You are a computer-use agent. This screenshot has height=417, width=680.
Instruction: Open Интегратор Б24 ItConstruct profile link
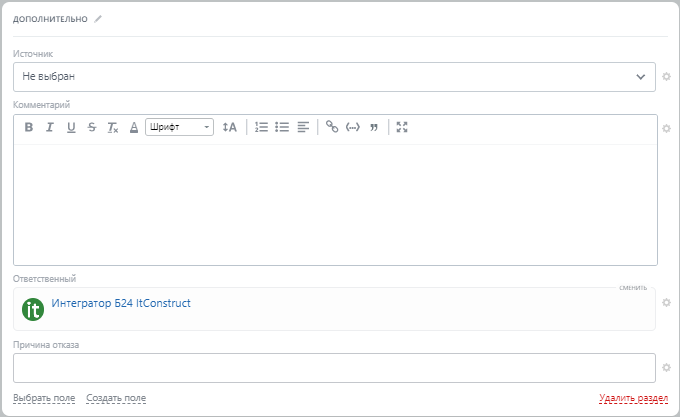pyautogui.click(x=121, y=303)
